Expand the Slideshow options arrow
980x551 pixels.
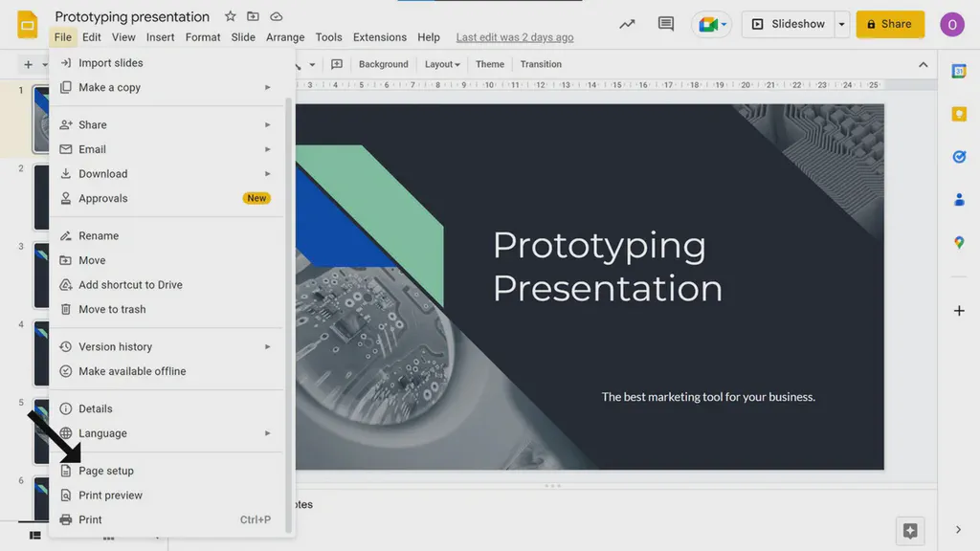click(840, 24)
